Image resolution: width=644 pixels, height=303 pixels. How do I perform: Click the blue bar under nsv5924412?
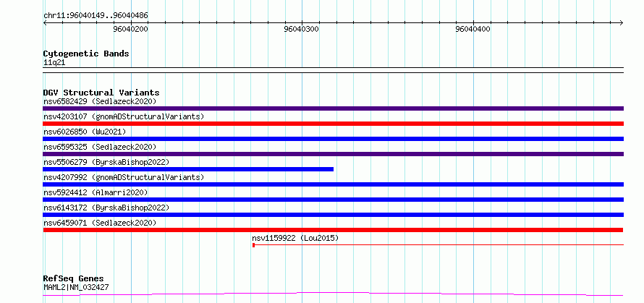pos(333,200)
